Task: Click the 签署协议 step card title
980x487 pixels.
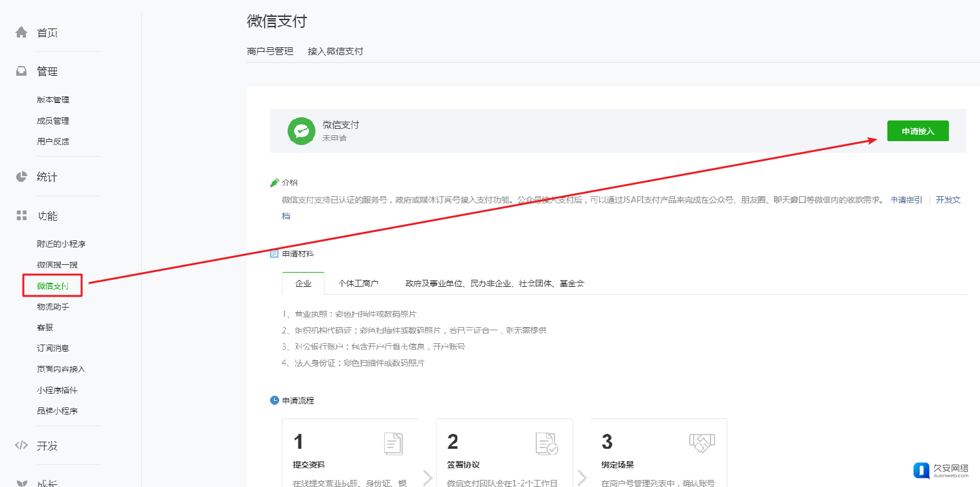Action: click(463, 465)
